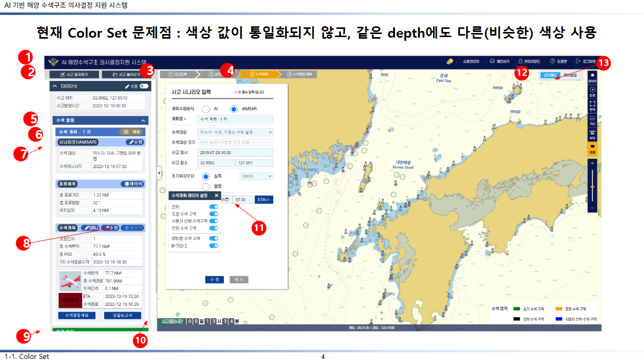Collapse the side panel with arrow handle
Viewport: 644px width, 361px height.
(160, 173)
